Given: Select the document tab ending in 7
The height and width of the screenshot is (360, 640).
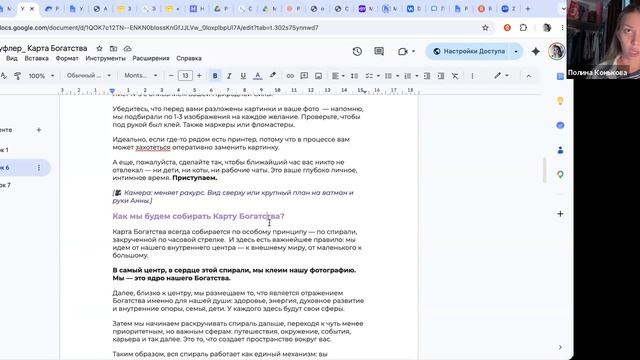Looking at the screenshot, I should [x=5, y=185].
